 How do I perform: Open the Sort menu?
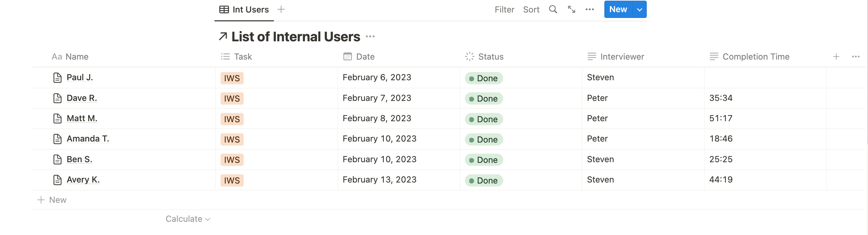click(530, 9)
